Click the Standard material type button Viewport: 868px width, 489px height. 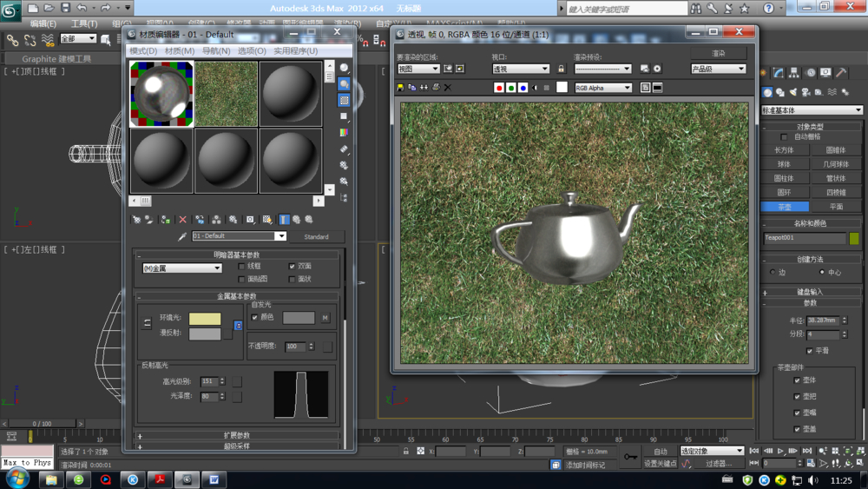(317, 236)
